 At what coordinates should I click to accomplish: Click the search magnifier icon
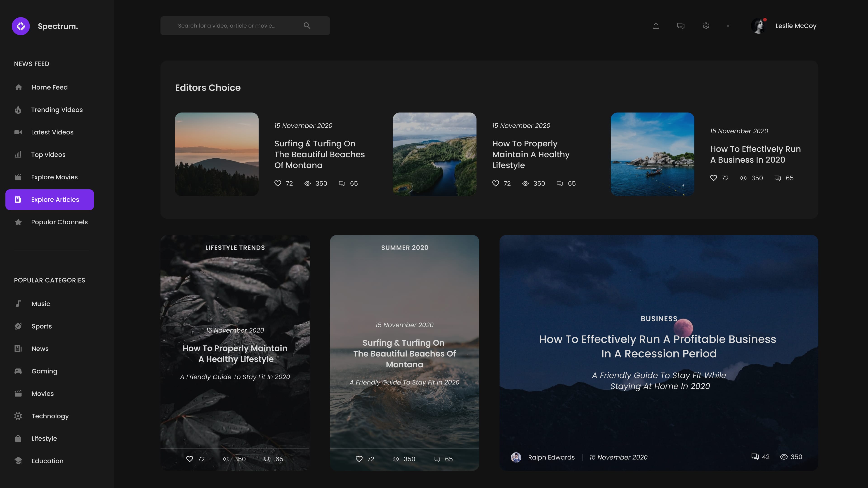click(x=307, y=26)
